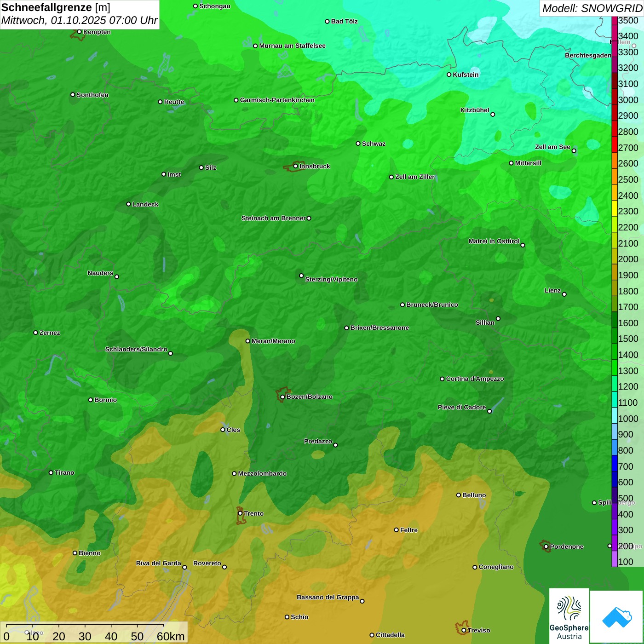
Task: Click the Kempten city marker
Action: click(79, 32)
